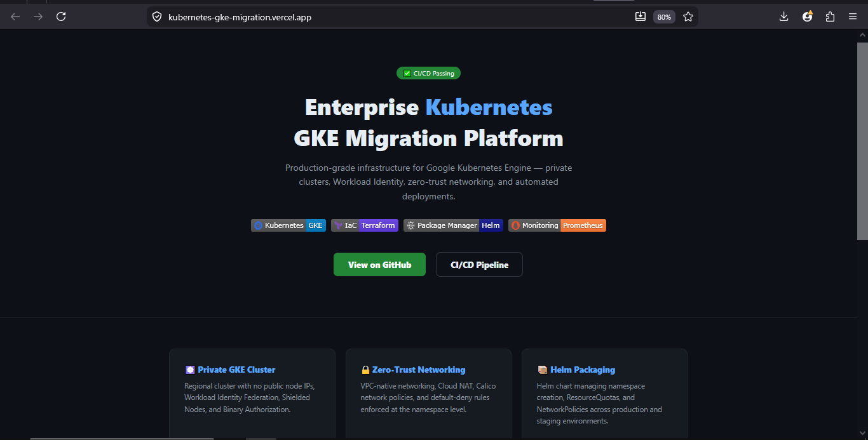868x440 pixels.
Task: Open the browser hamburger menu
Action: [x=853, y=17]
